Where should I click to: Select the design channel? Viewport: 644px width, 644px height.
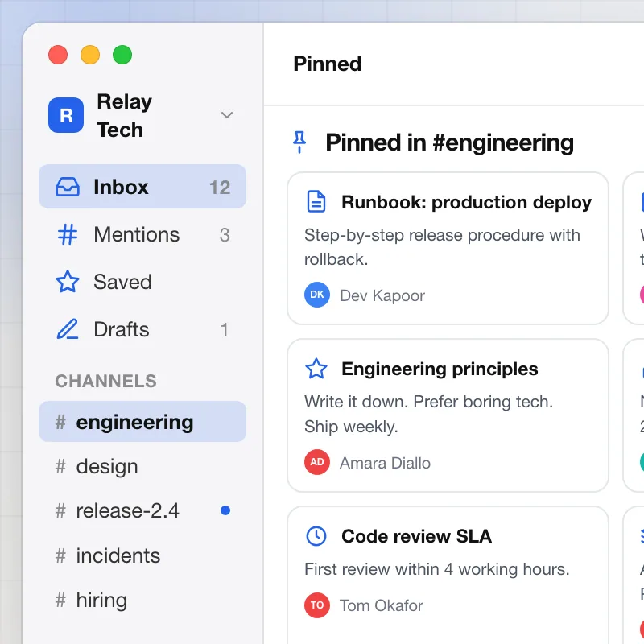coord(142,467)
